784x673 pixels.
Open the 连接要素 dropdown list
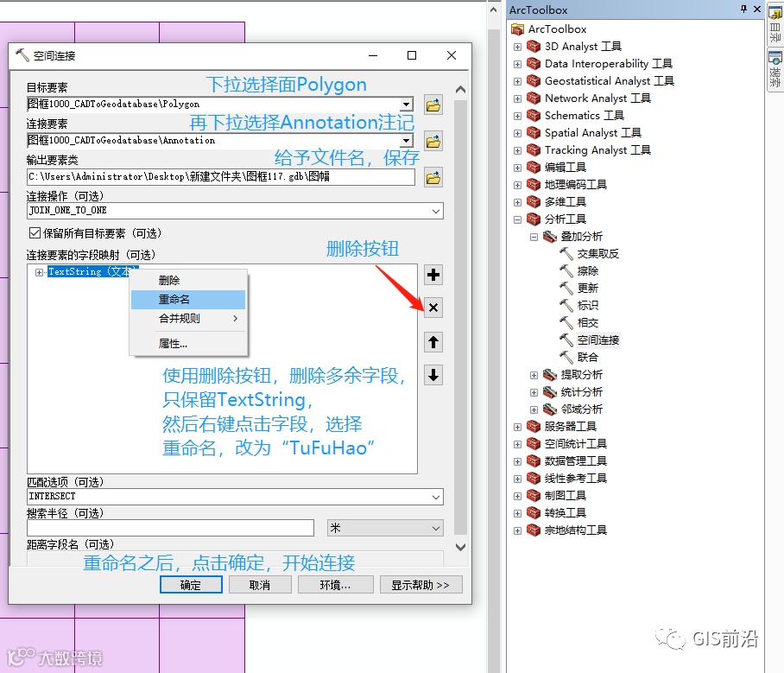pyautogui.click(x=407, y=141)
